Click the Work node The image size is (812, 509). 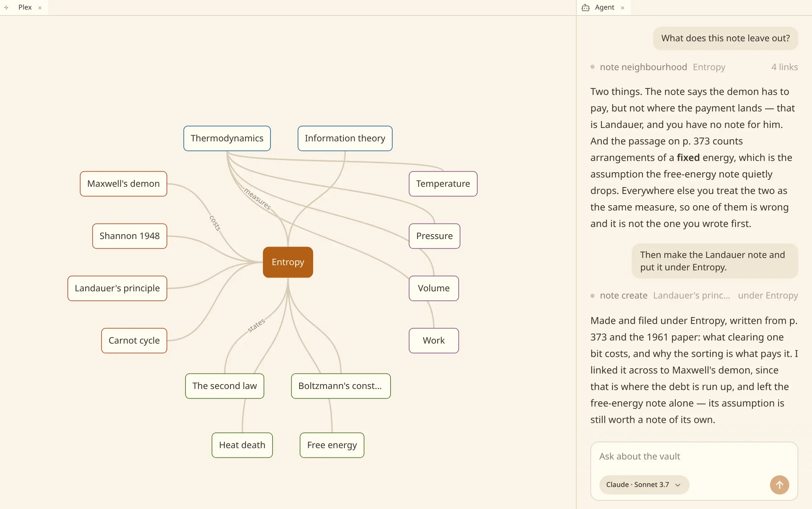(434, 340)
